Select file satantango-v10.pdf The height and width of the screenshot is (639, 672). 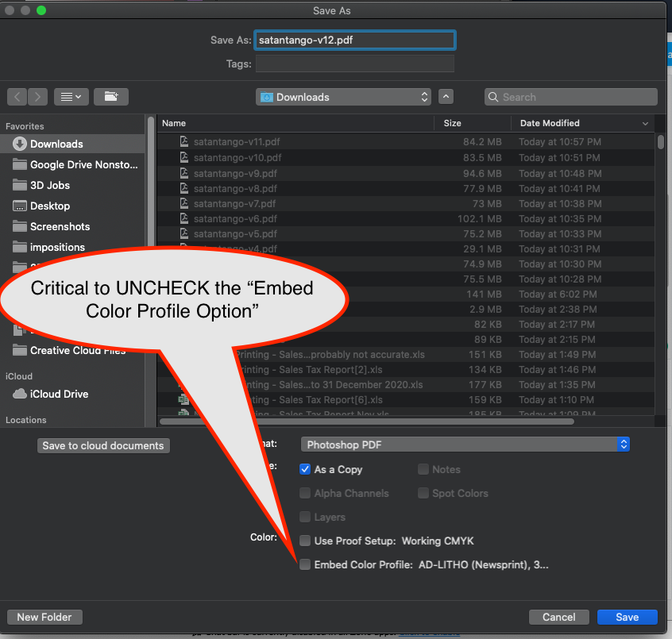pyautogui.click(x=405, y=158)
